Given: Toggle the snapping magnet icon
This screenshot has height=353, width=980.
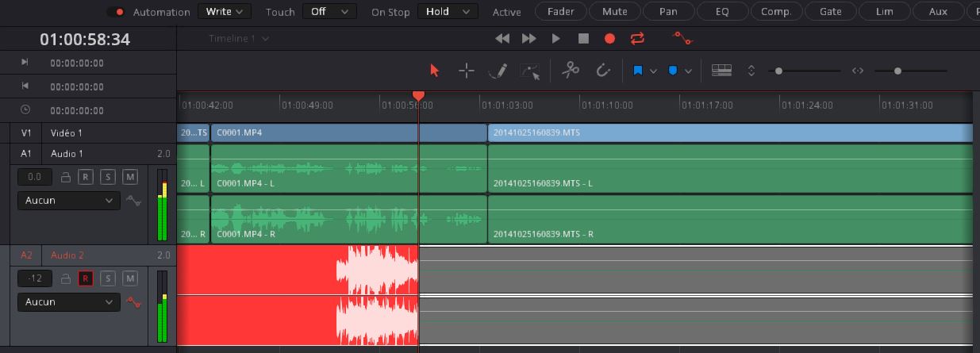Looking at the screenshot, I should pos(603,71).
